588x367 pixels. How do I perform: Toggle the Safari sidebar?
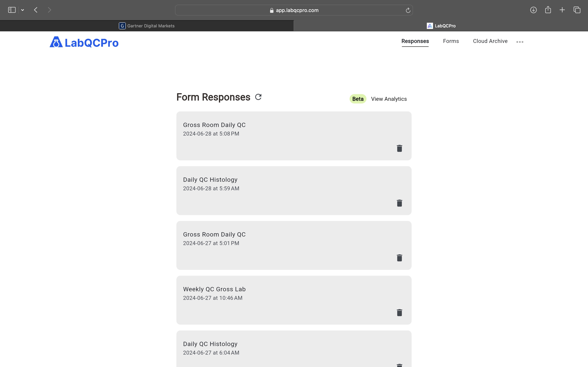pyautogui.click(x=12, y=10)
